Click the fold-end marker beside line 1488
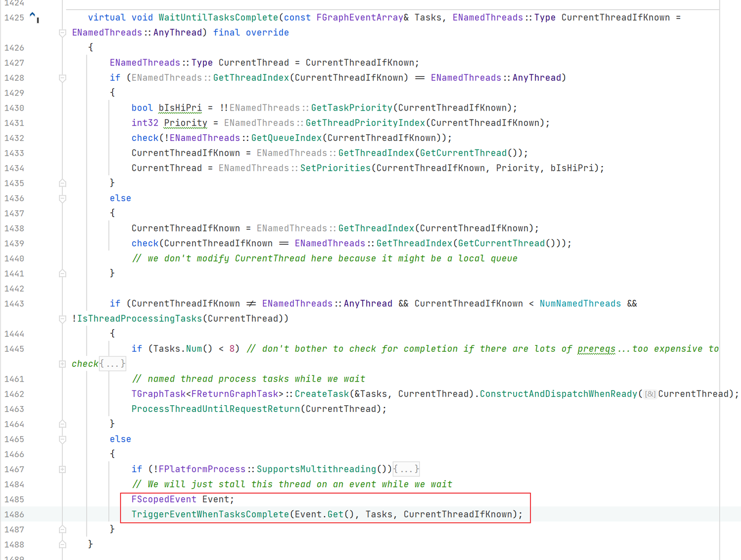 click(x=62, y=544)
